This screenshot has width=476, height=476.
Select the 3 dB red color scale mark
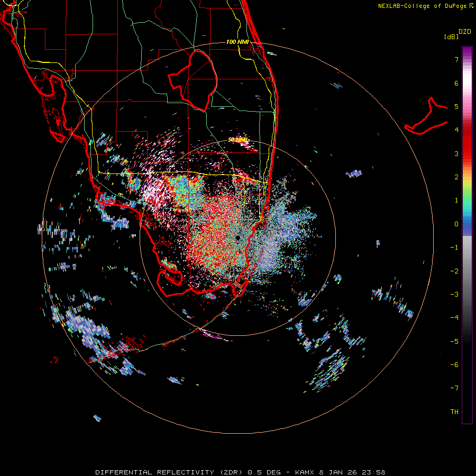(456, 153)
